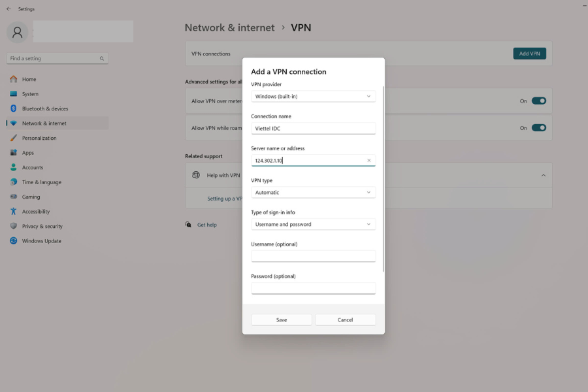The width and height of the screenshot is (588, 392).
Task: Click the Username (optional) field
Action: [313, 256]
